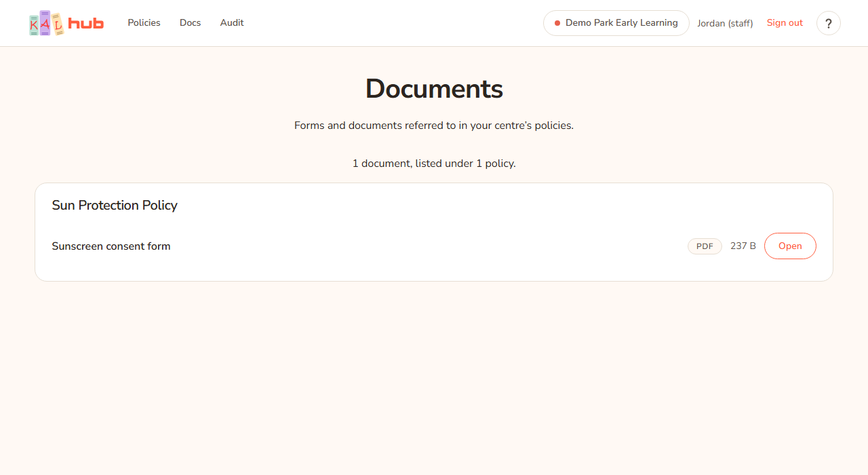Select the Demo Park Early Learning centre button

616,23
